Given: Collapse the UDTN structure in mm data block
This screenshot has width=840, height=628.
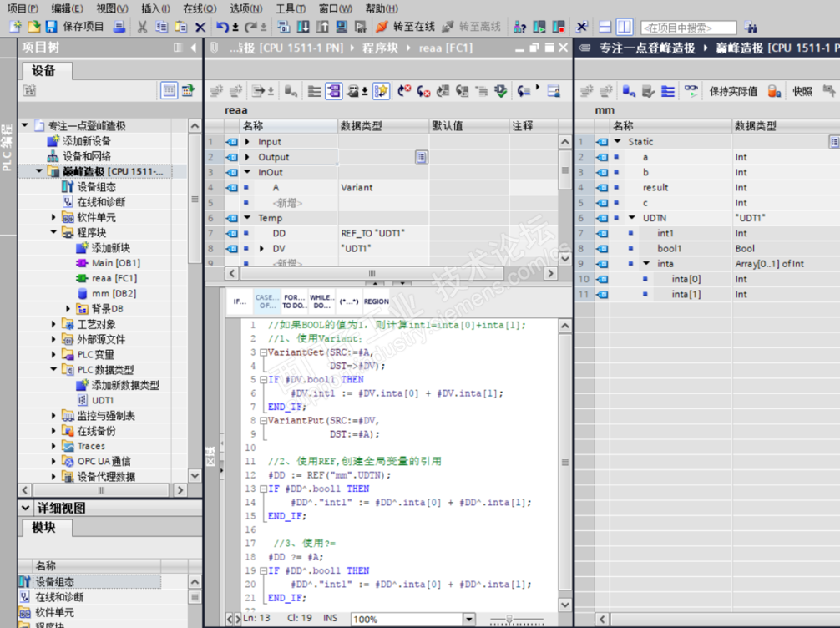Looking at the screenshot, I should tap(632, 218).
